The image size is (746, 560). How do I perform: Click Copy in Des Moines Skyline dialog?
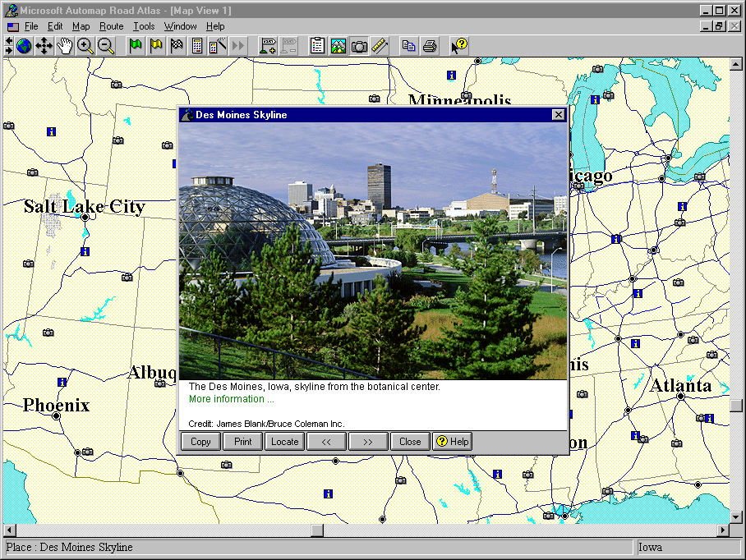click(x=200, y=442)
